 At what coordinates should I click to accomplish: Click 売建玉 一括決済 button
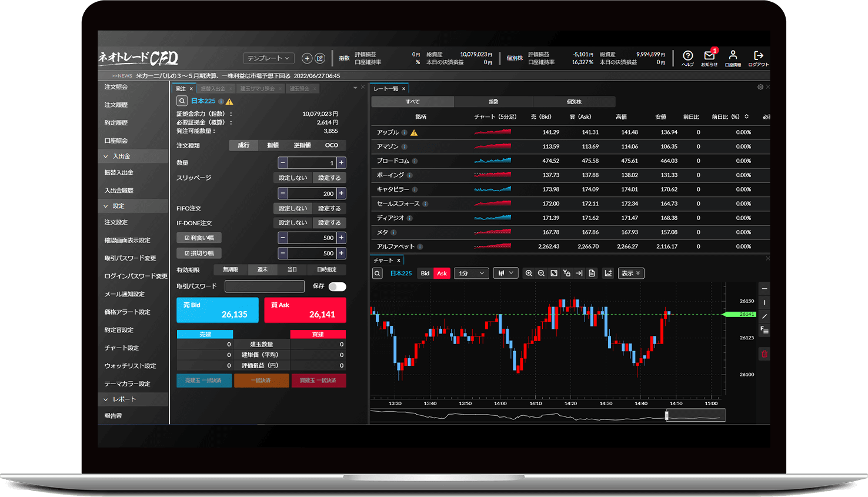pos(204,381)
